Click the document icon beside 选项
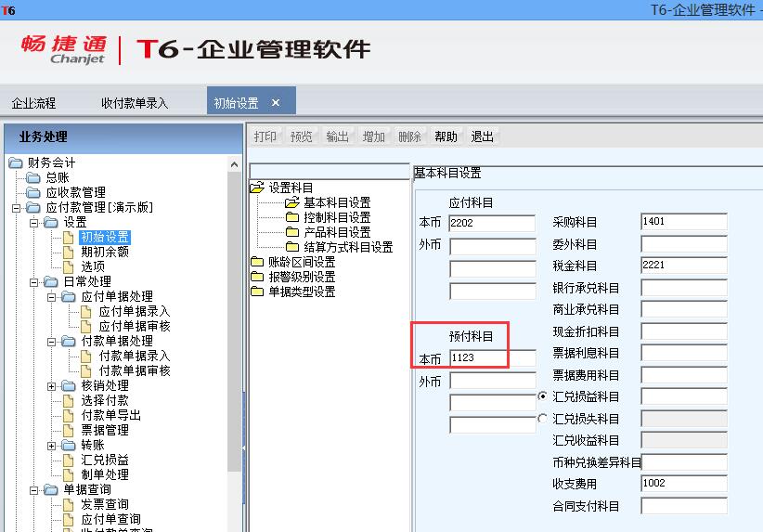The image size is (763, 532). point(69,267)
